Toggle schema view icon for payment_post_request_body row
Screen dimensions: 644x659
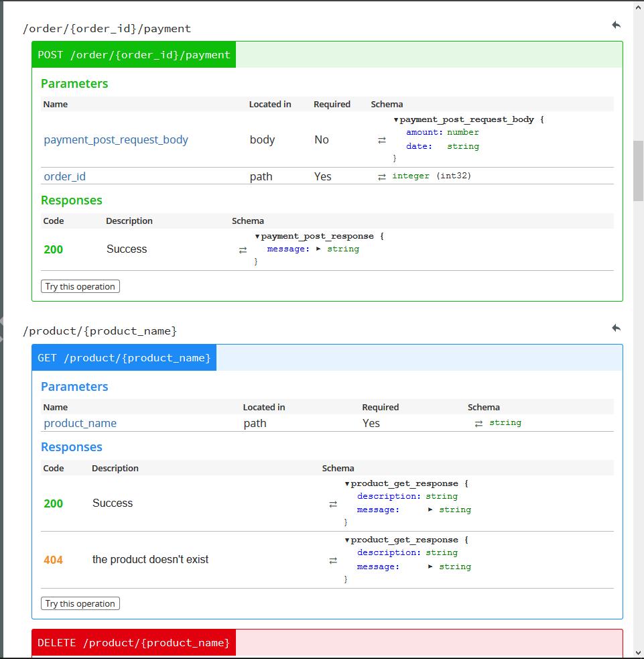tap(381, 140)
